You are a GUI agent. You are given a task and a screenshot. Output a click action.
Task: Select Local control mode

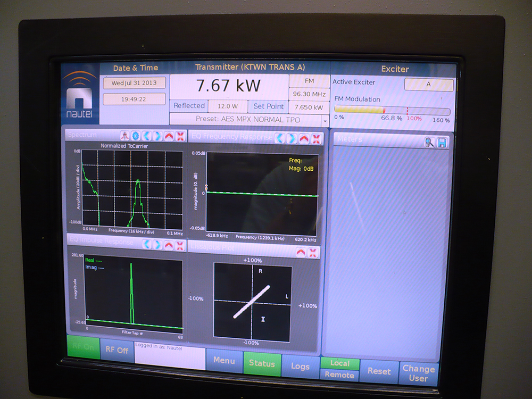click(339, 363)
